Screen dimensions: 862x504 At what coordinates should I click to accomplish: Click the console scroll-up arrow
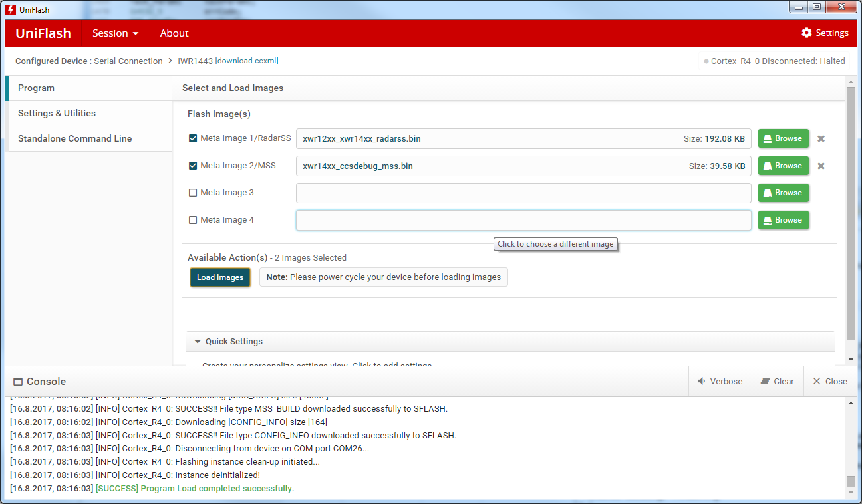pyautogui.click(x=851, y=402)
